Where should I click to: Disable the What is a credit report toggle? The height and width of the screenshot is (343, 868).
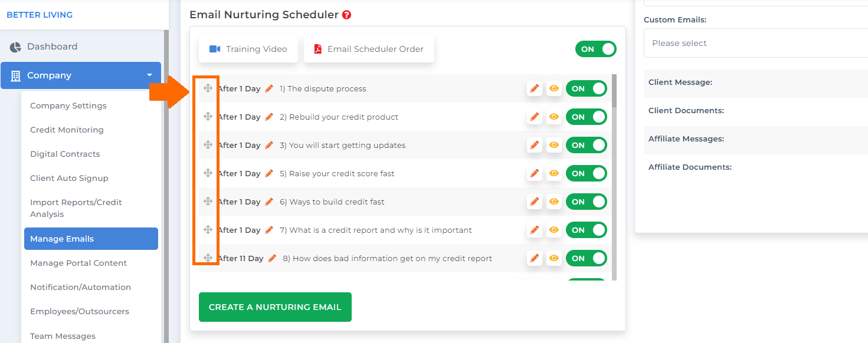[587, 230]
